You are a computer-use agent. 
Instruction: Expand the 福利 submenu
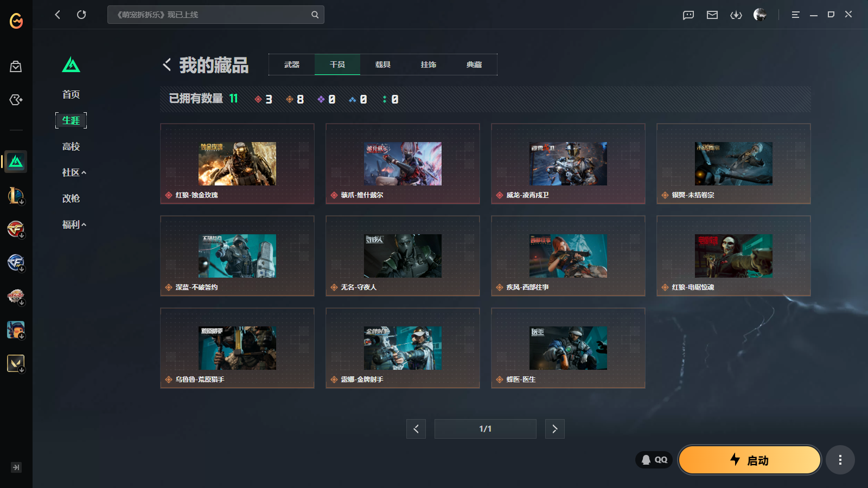(74, 224)
